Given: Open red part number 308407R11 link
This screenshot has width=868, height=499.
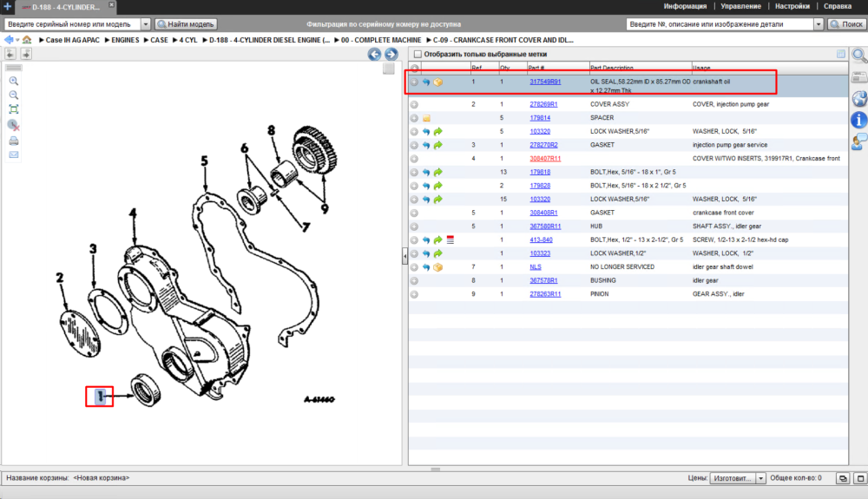Looking at the screenshot, I should 545,158.
